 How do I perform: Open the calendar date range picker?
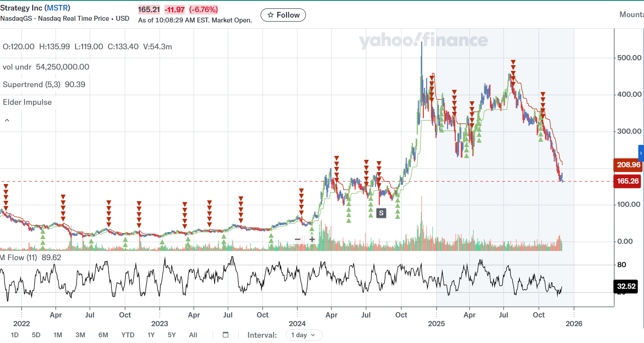click(x=226, y=335)
